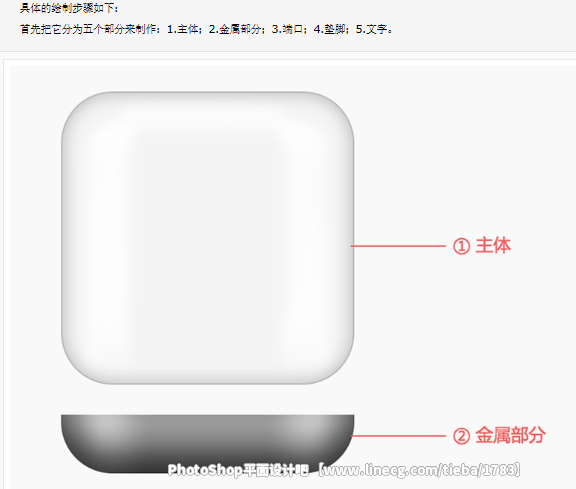
Task: Click the left bright highlight on the metal base
Action: [117, 424]
